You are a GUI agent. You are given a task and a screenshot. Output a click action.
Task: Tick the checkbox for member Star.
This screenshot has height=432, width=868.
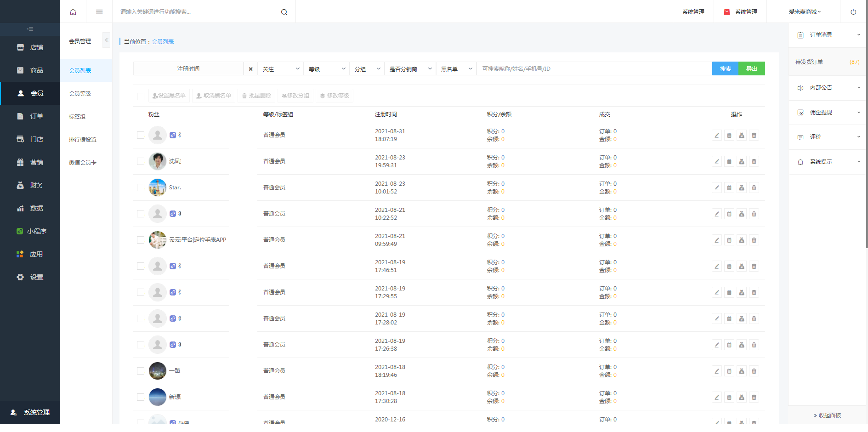pyautogui.click(x=141, y=188)
